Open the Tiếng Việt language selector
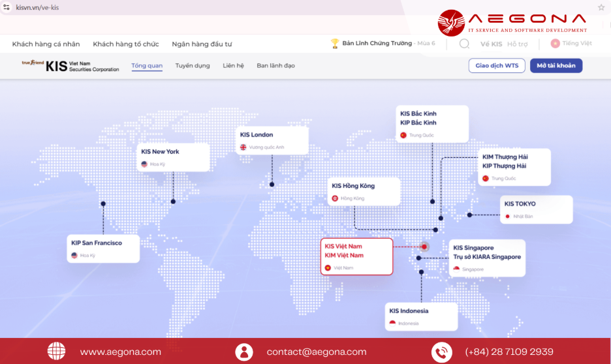 (571, 43)
